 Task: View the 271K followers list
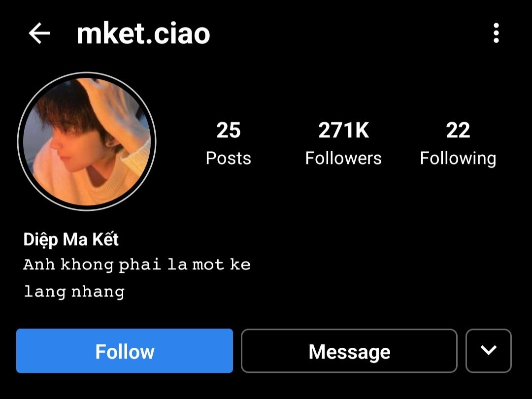(x=343, y=143)
